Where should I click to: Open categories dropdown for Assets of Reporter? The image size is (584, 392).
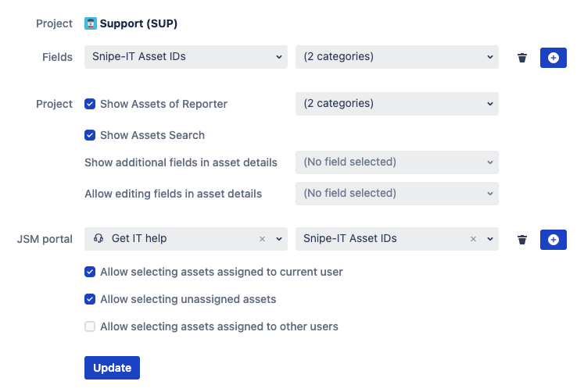[396, 104]
